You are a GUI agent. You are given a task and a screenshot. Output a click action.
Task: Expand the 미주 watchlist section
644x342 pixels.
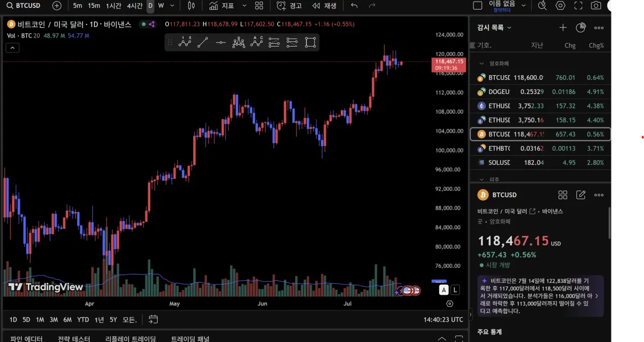[481, 179]
